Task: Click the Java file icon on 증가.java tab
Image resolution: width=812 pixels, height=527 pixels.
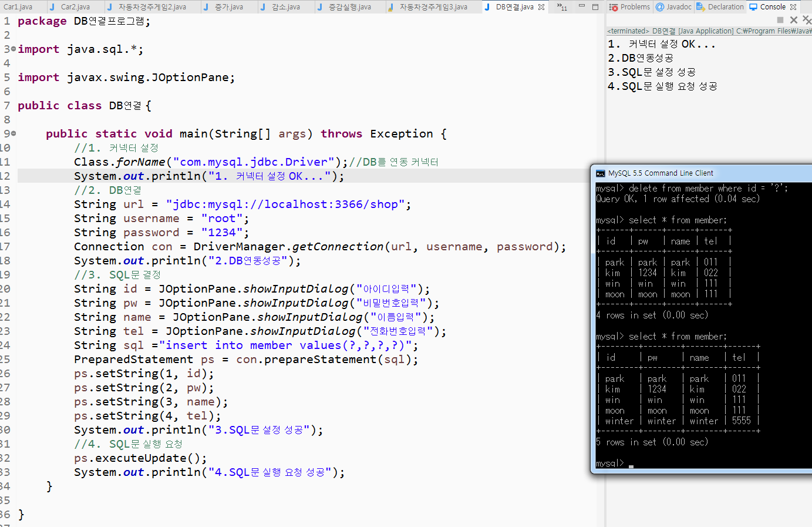Action: click(x=206, y=7)
